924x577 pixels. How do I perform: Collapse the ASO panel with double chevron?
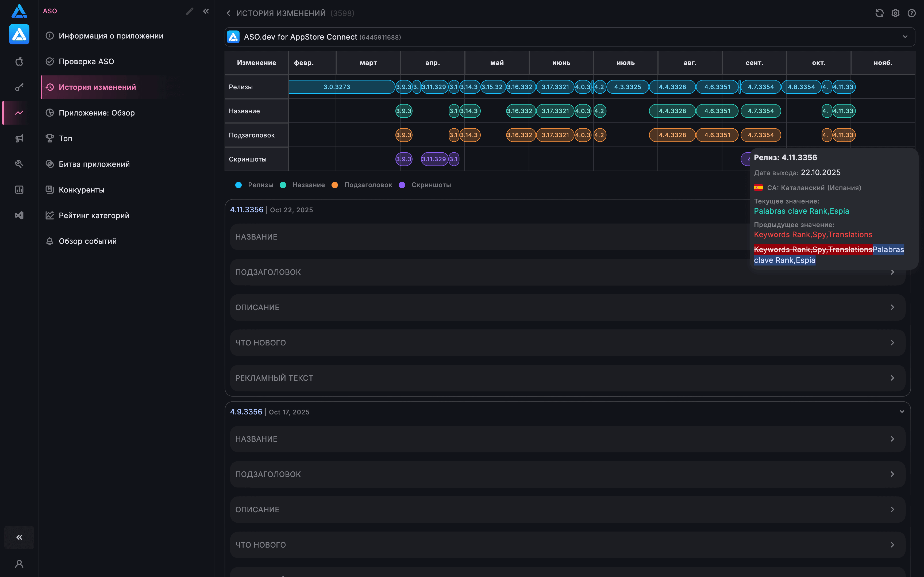206,11
